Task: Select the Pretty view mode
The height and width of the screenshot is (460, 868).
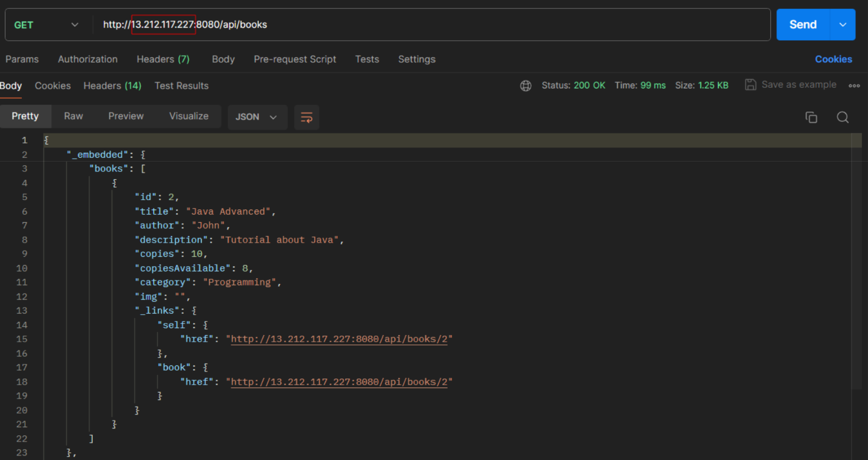Action: point(25,116)
